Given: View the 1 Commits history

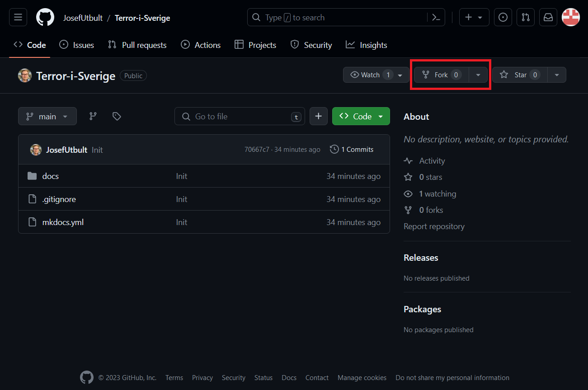Looking at the screenshot, I should click(x=352, y=149).
